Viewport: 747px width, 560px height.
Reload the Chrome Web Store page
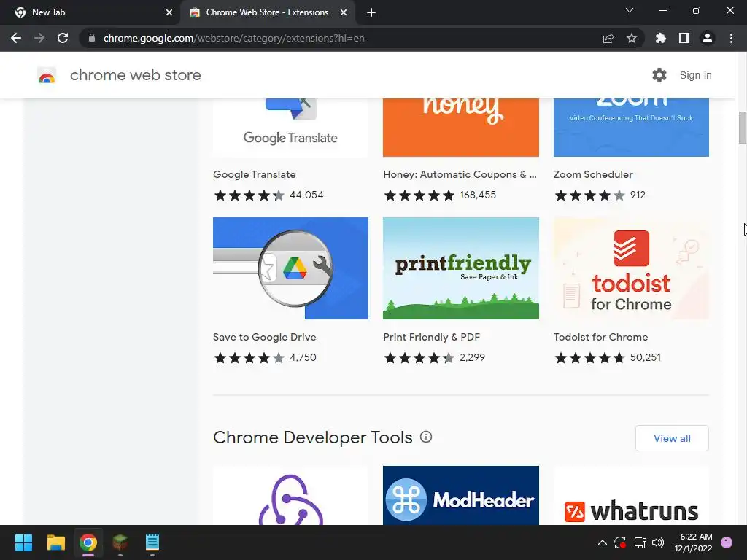(63, 38)
